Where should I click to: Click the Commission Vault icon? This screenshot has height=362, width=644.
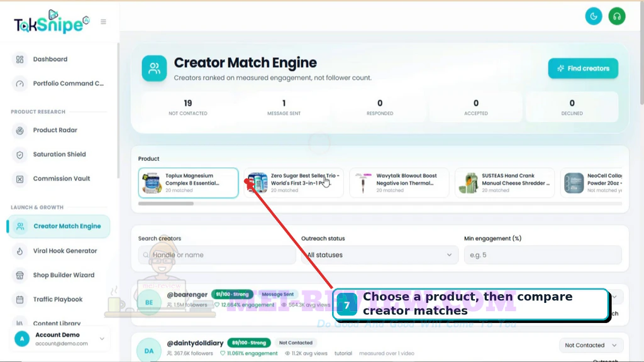[x=19, y=179]
